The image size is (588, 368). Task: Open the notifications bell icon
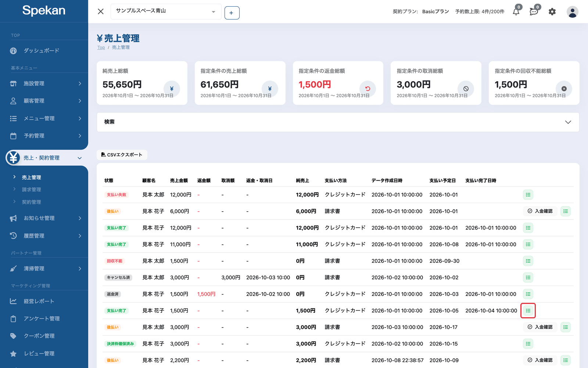[x=516, y=11]
